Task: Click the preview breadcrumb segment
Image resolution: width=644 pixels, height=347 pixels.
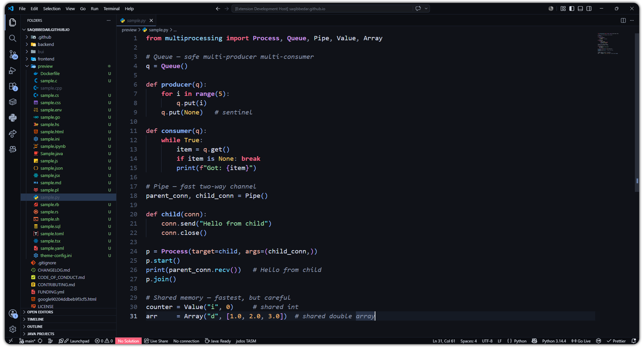Action: (x=129, y=30)
